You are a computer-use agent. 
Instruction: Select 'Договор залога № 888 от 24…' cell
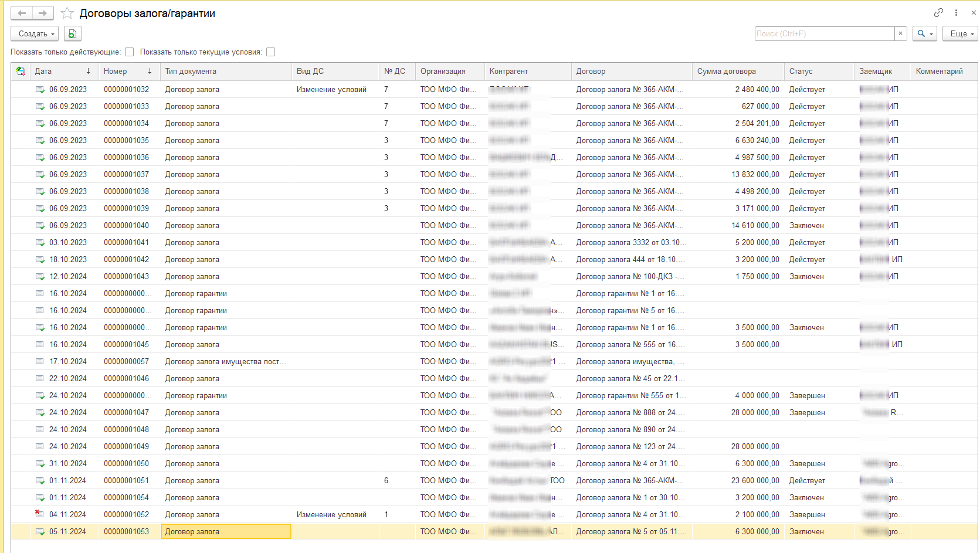[x=632, y=412]
